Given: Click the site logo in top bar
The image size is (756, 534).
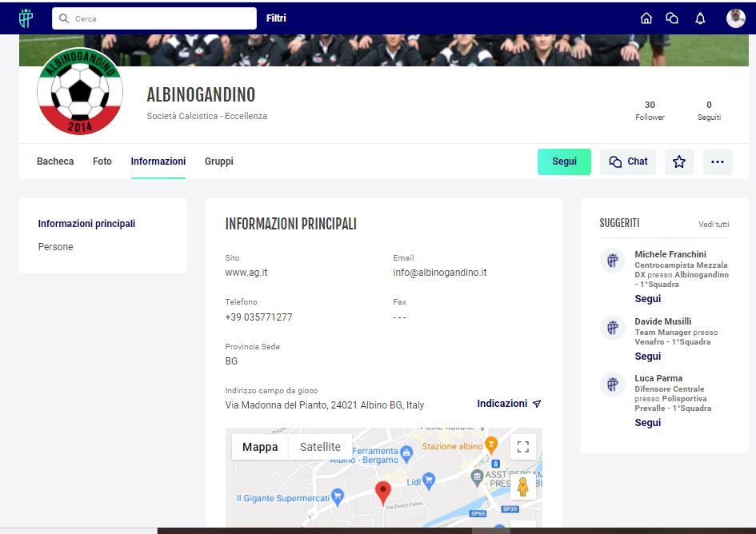Looking at the screenshot, I should click(26, 18).
